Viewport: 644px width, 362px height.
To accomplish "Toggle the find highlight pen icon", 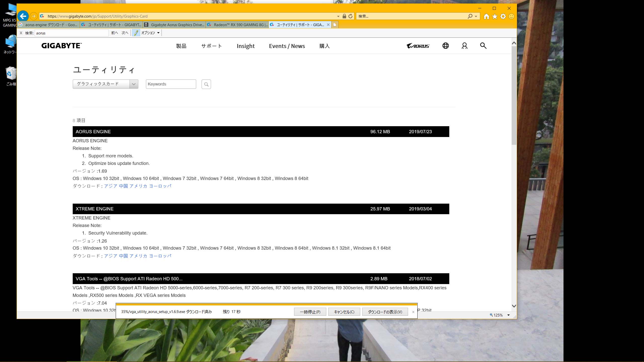I will coord(136,33).
